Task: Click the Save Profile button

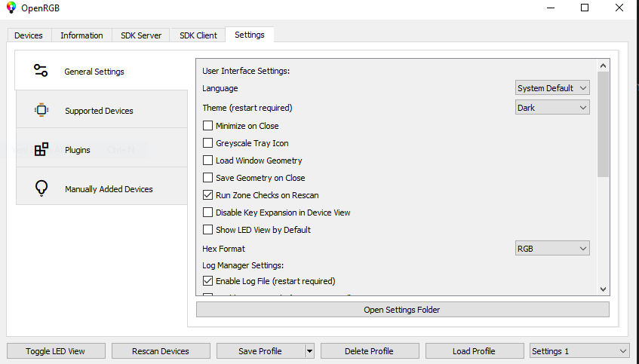Action: click(260, 351)
